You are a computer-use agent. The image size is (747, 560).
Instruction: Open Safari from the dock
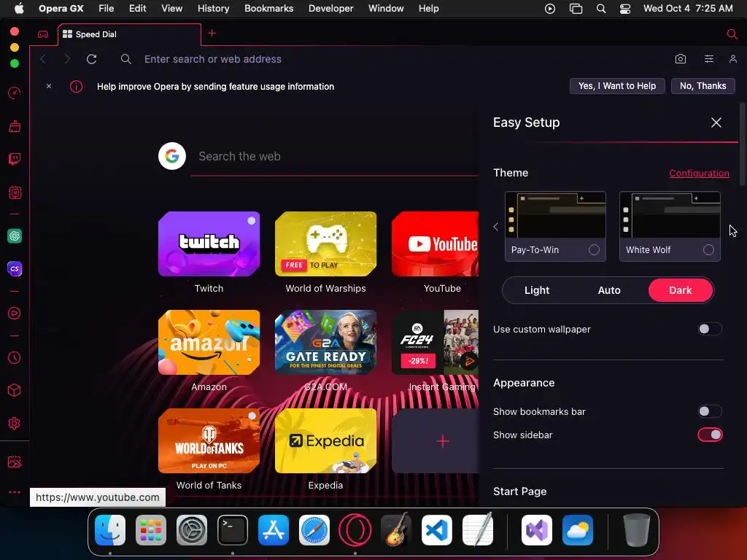coord(314,530)
